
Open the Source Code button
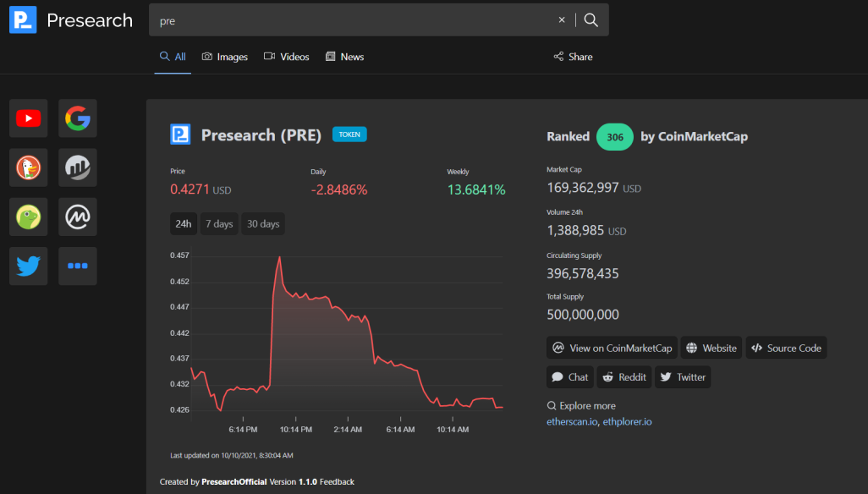click(x=786, y=348)
